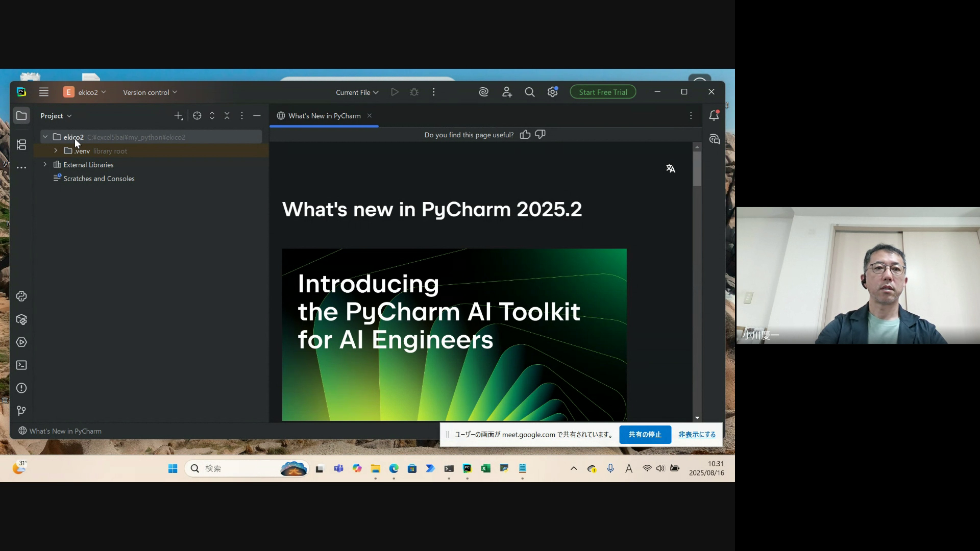
Task: Open the main hamburger menu
Action: pyautogui.click(x=44, y=92)
